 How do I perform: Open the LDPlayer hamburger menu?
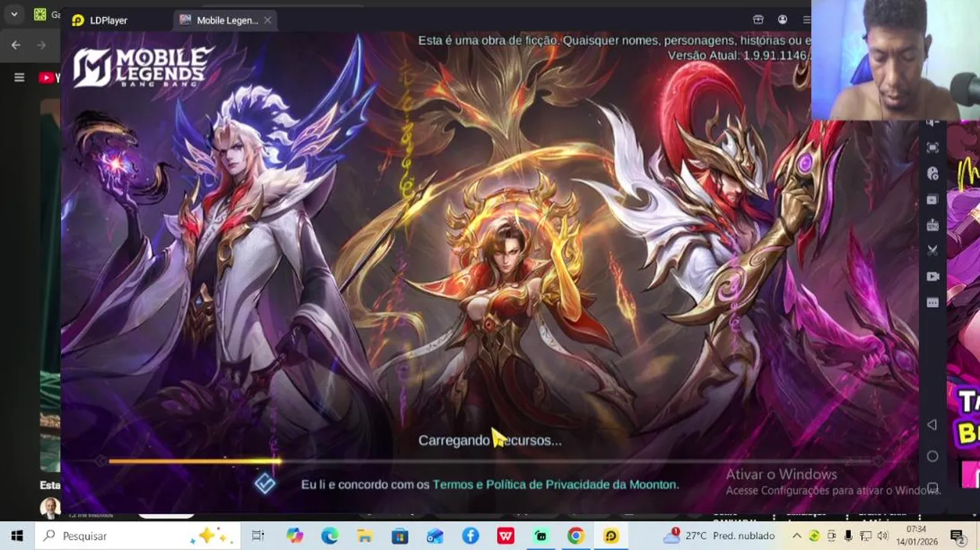click(x=806, y=20)
